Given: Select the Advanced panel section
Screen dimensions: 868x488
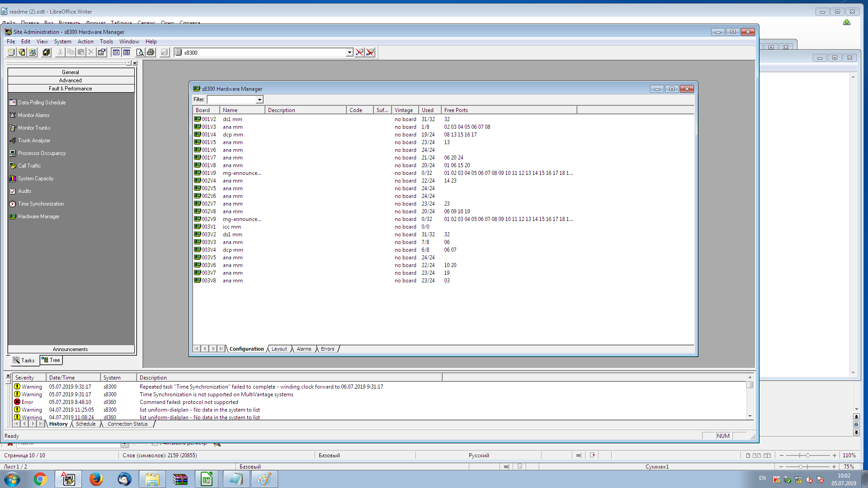Looking at the screenshot, I should 70,80.
